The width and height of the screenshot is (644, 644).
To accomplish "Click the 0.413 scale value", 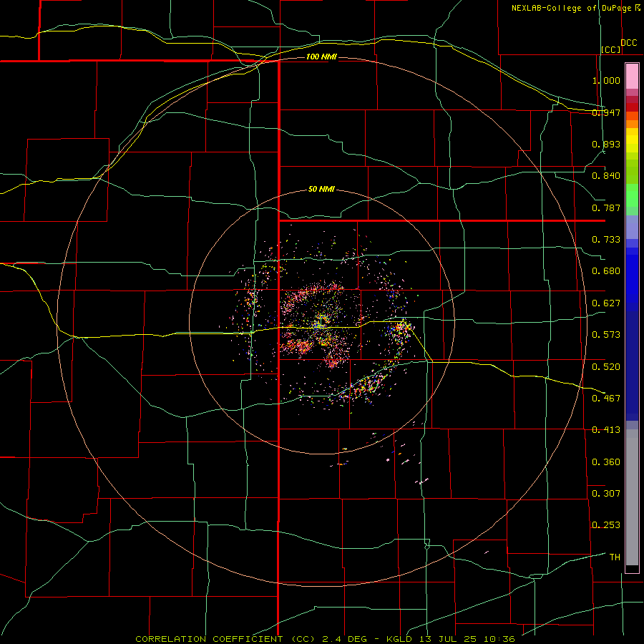I will (606, 430).
